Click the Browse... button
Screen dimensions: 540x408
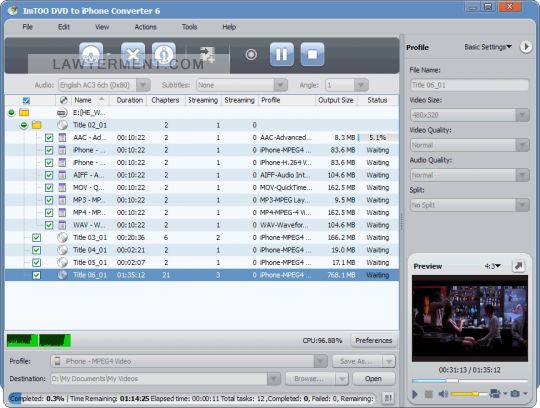coord(310,379)
